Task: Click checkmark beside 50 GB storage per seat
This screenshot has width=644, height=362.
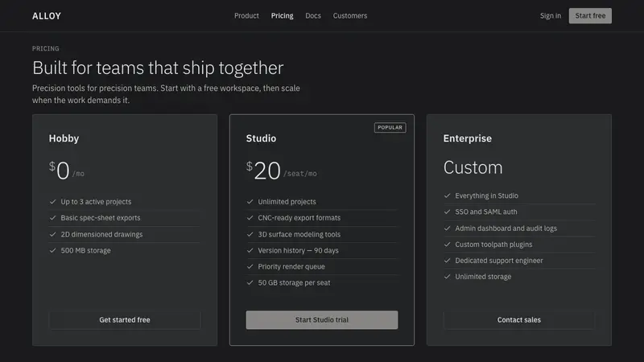Action: [250, 283]
